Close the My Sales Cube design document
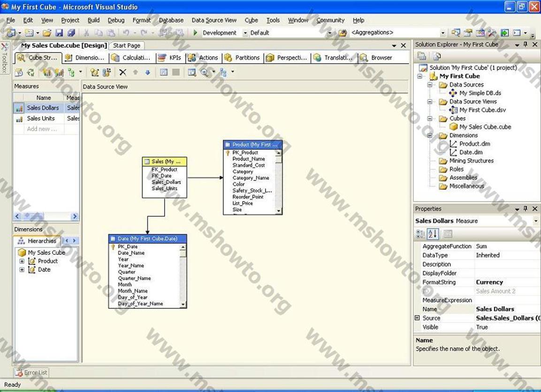Screen dimensions: 541x392 (403, 46)
